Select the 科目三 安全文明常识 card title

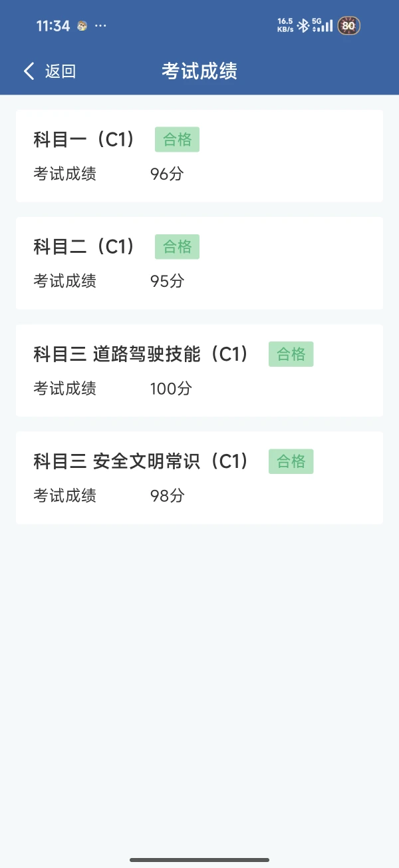(x=141, y=461)
